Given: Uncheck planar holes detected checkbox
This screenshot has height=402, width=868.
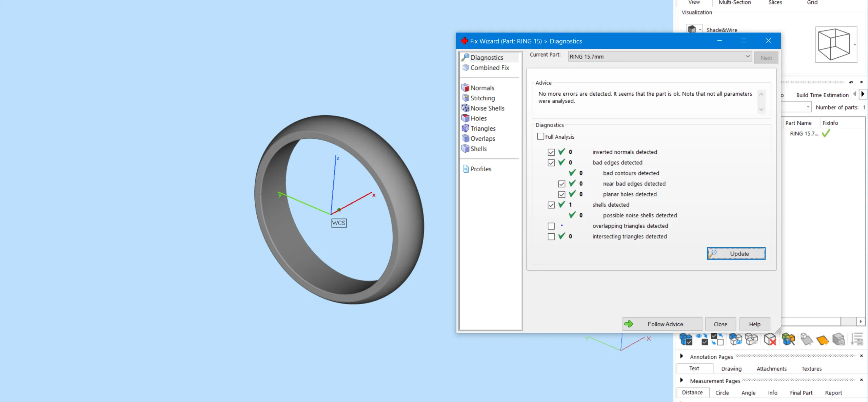Looking at the screenshot, I should (x=561, y=194).
